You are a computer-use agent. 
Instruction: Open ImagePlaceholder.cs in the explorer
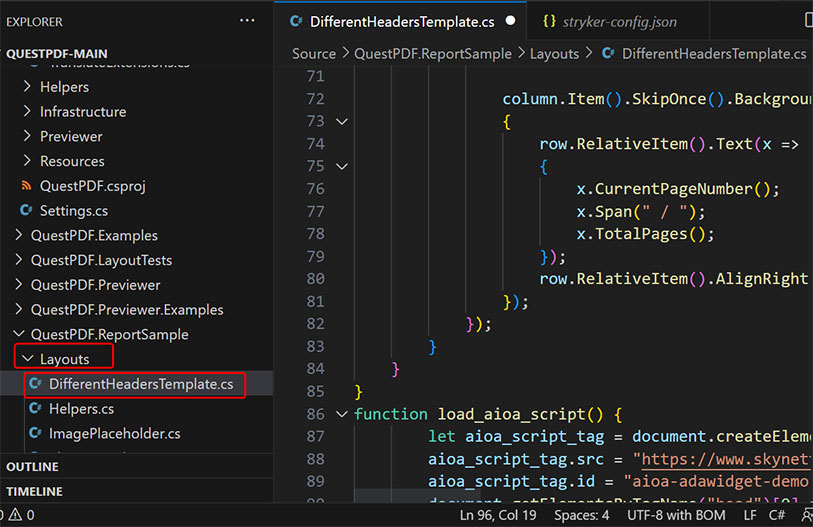pos(114,434)
